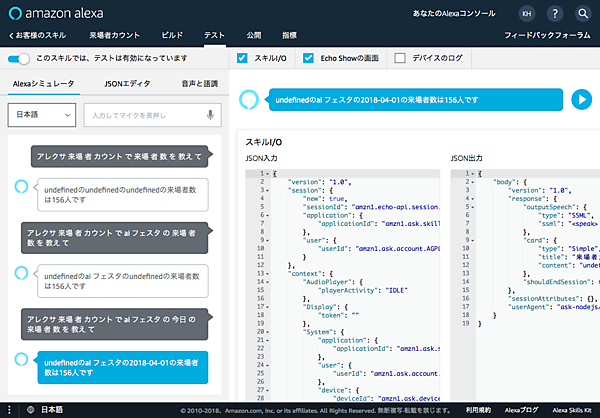This screenshot has height=418, width=600.
Task: Open the フィードバックフォーラム link
Action: coord(550,36)
